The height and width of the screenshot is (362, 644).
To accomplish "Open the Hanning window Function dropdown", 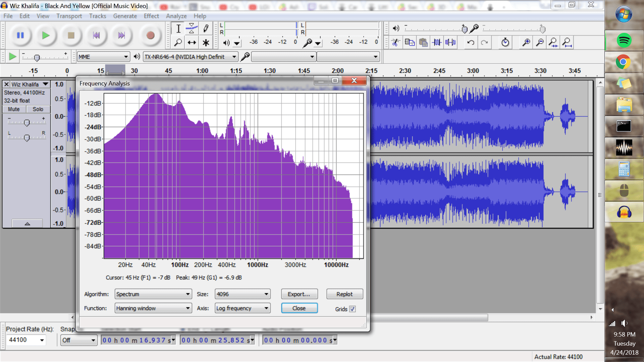I will pyautogui.click(x=153, y=308).
